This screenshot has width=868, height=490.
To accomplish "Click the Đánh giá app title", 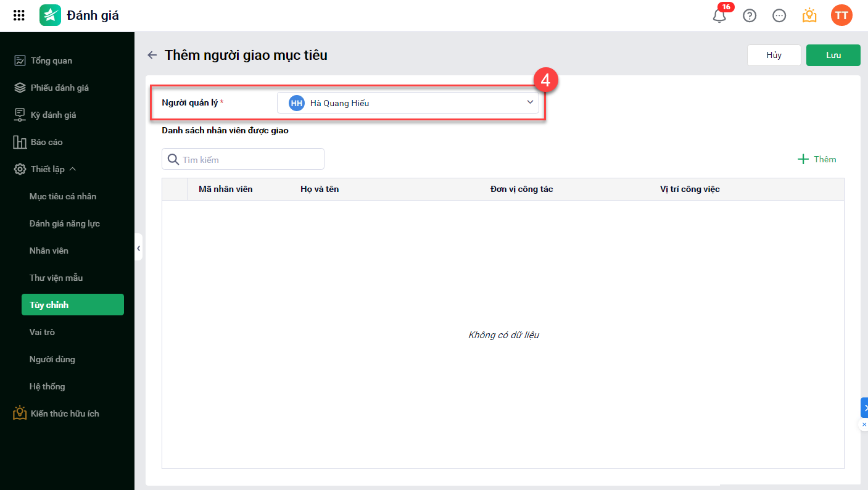I will pos(93,15).
